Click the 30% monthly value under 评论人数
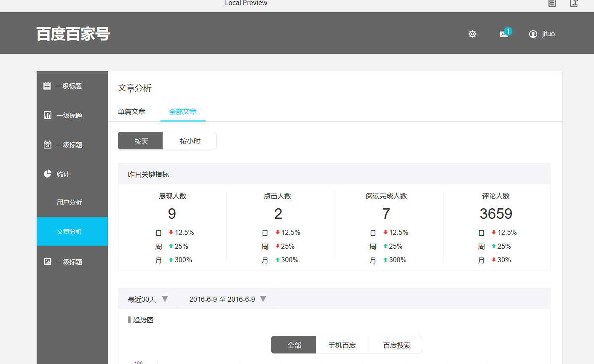Viewport: 594px width, 364px height. click(504, 260)
